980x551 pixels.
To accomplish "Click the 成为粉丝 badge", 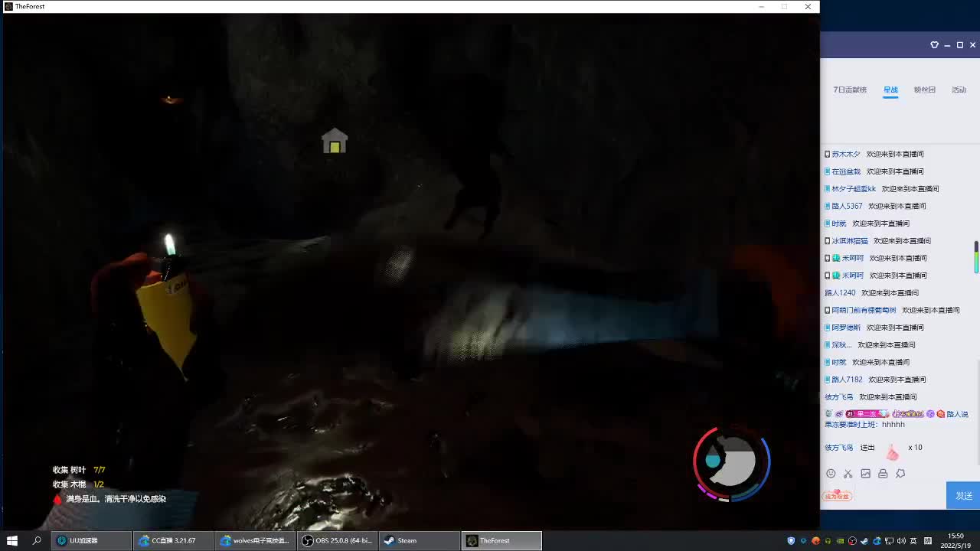I will tap(837, 495).
